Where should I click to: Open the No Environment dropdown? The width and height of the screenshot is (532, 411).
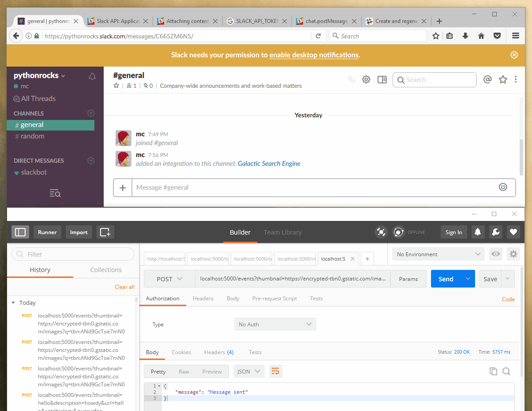[x=438, y=254]
